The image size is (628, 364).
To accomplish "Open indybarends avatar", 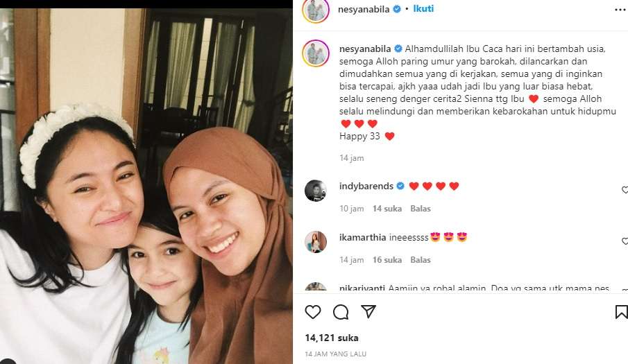I will [x=316, y=191].
